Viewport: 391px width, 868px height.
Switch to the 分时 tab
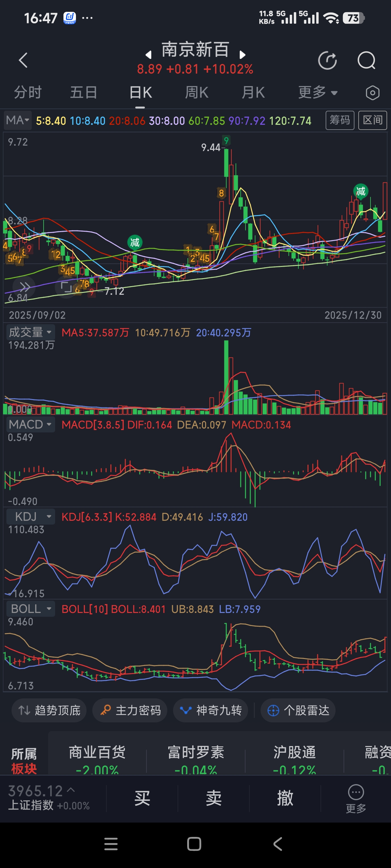point(28,92)
